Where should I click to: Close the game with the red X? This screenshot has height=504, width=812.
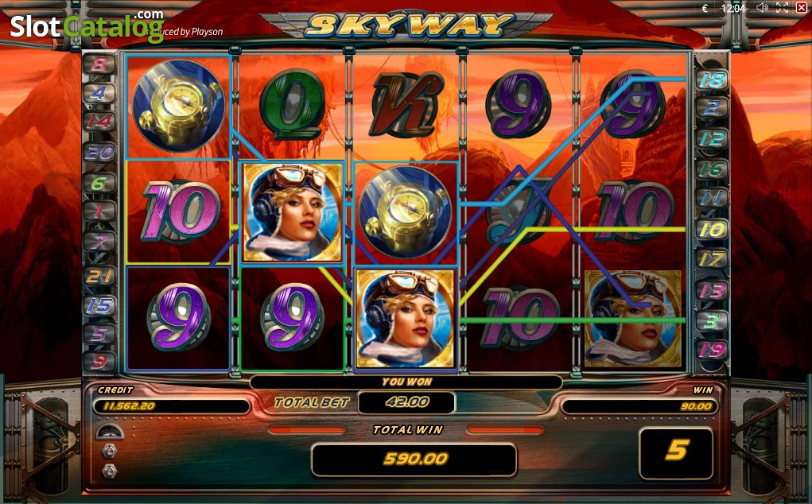tap(801, 8)
